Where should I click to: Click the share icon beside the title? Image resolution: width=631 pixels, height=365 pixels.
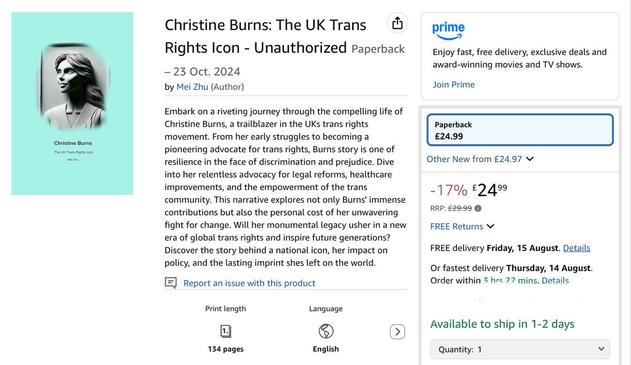(397, 23)
